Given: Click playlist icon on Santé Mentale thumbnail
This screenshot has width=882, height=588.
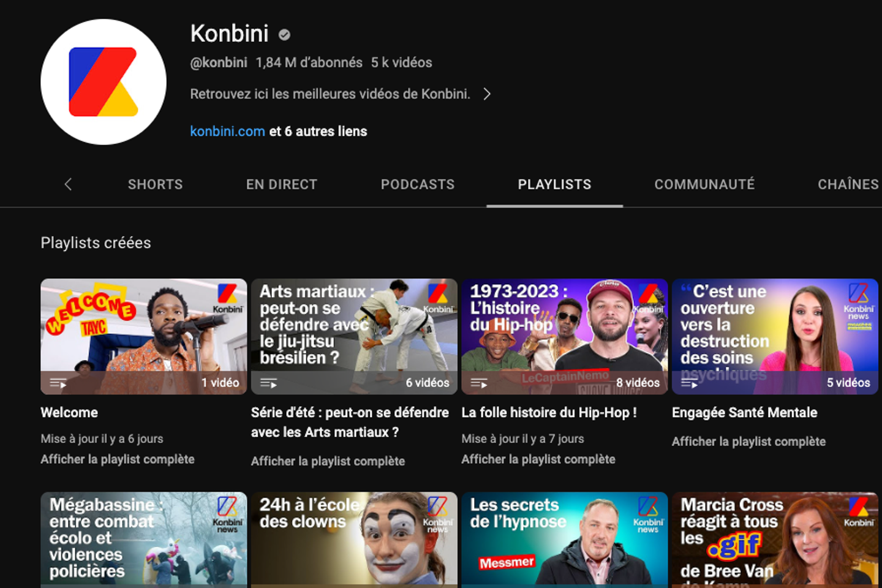Looking at the screenshot, I should pos(689,383).
